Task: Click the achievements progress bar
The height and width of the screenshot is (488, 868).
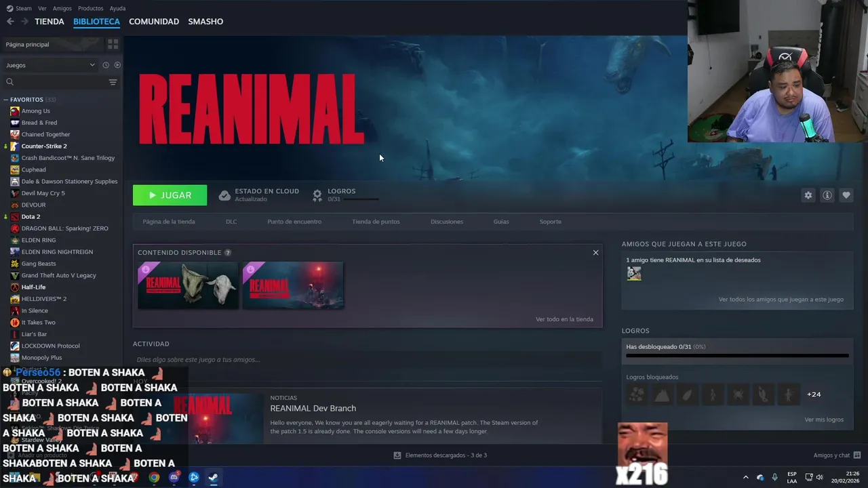Action: click(737, 355)
